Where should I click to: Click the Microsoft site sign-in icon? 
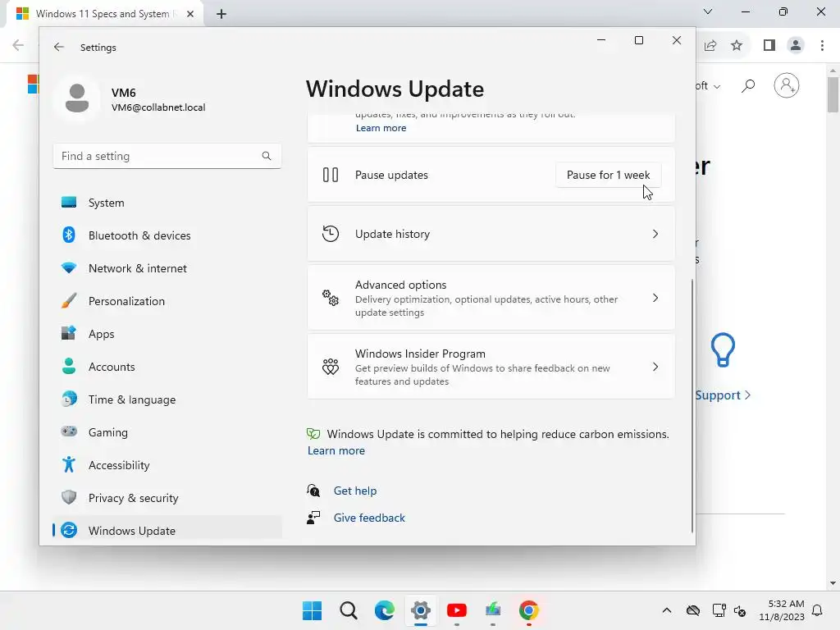coord(787,85)
